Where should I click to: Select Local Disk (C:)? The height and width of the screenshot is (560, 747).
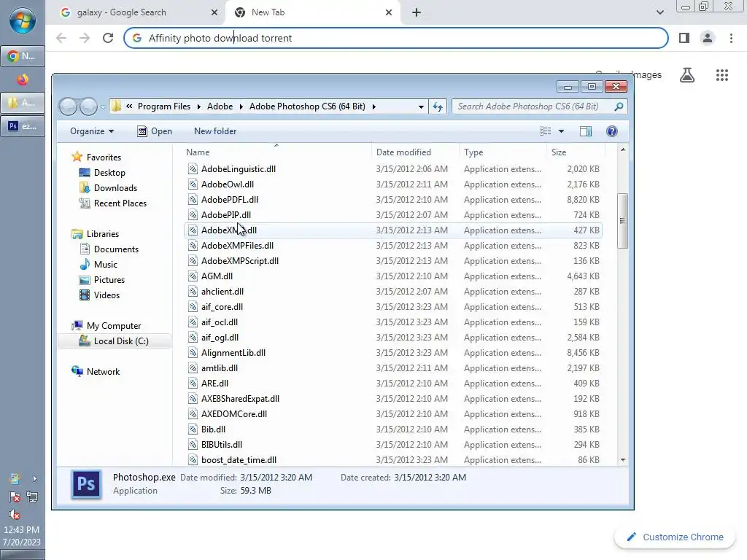click(x=115, y=341)
